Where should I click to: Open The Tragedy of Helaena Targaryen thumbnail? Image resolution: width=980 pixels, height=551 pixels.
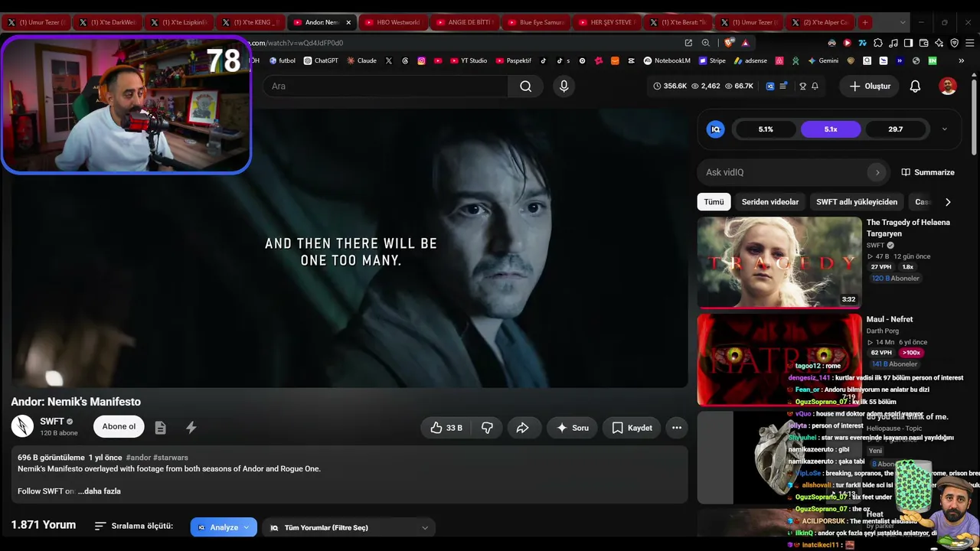click(x=779, y=262)
